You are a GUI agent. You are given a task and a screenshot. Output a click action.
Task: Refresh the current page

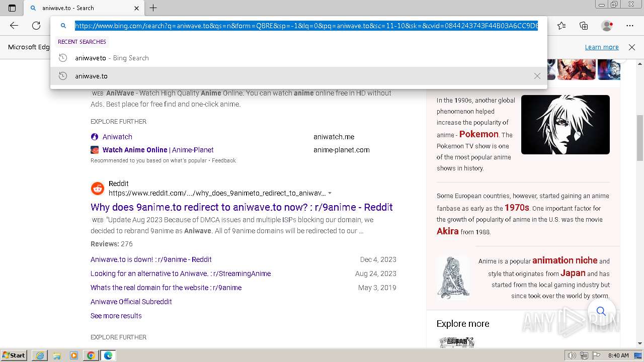(x=36, y=26)
